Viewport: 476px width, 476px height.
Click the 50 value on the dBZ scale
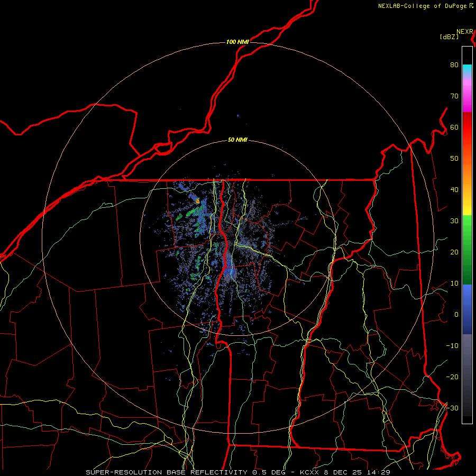click(x=454, y=159)
